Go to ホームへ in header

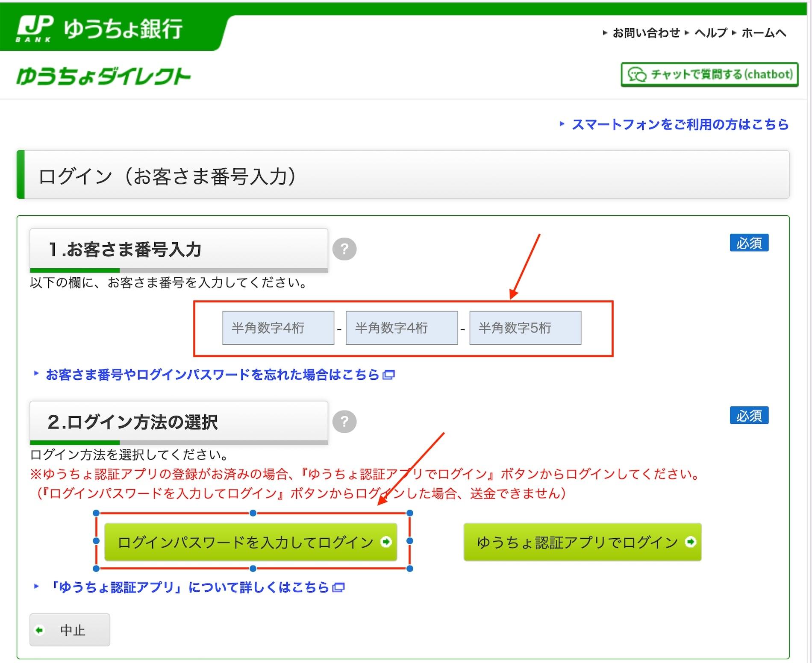tap(764, 33)
